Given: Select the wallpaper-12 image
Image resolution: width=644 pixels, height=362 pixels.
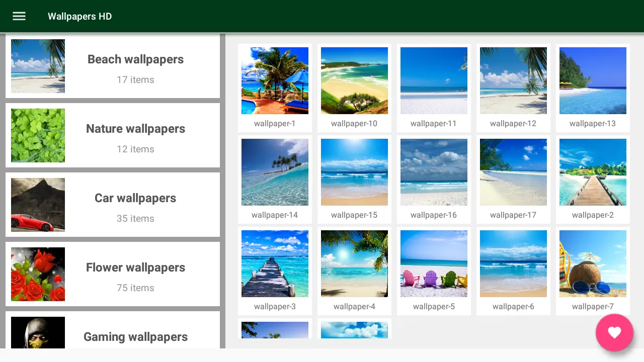Looking at the screenshot, I should (x=513, y=80).
